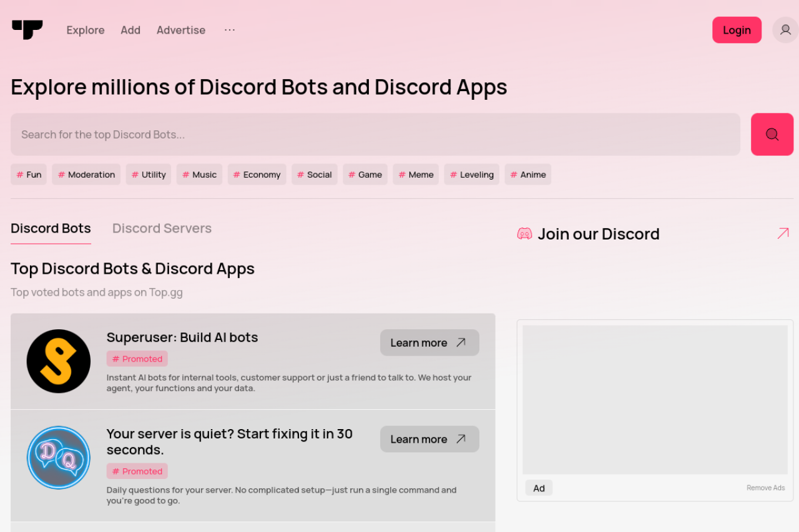Viewport: 799px width, 532px height.
Task: Focus the Discord Bots search field
Action: coord(375,134)
